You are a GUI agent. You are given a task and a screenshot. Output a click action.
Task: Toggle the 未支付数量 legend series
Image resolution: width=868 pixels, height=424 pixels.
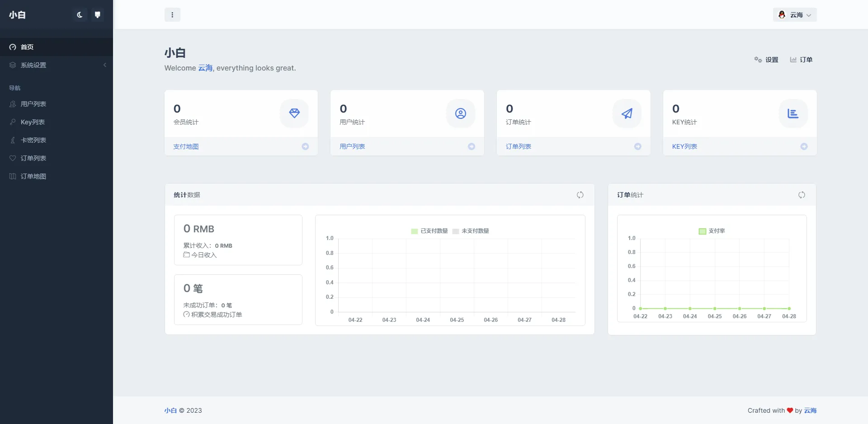[x=471, y=231]
